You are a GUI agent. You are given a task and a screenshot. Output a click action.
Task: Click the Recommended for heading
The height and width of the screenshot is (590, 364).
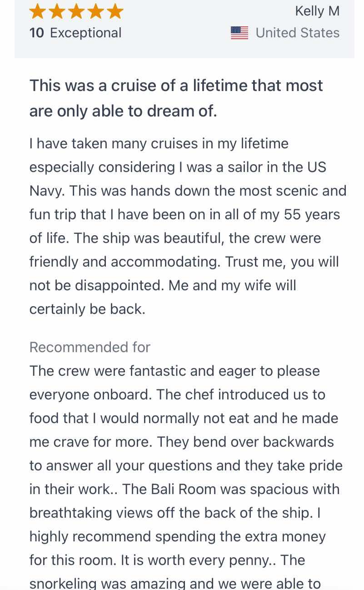coord(90,347)
